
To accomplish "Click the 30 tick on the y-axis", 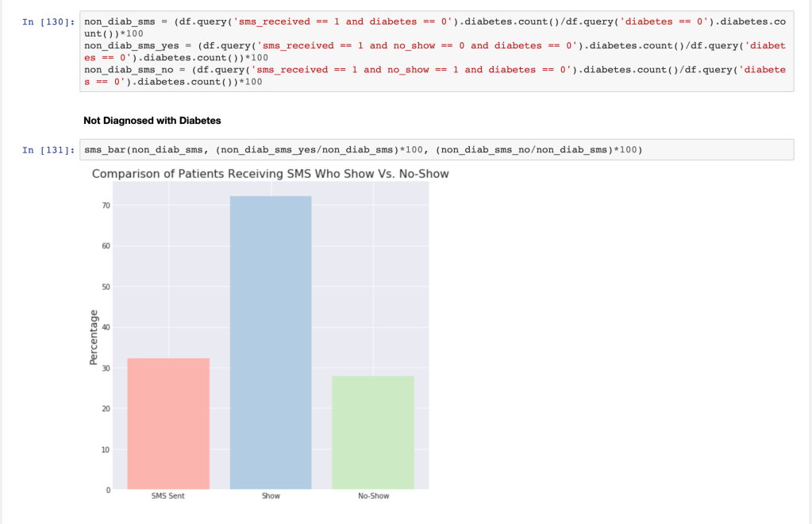I will pos(106,368).
